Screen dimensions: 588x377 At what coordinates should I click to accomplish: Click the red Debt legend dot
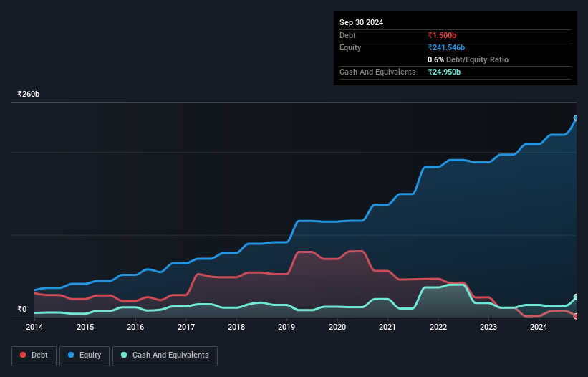[x=23, y=355]
